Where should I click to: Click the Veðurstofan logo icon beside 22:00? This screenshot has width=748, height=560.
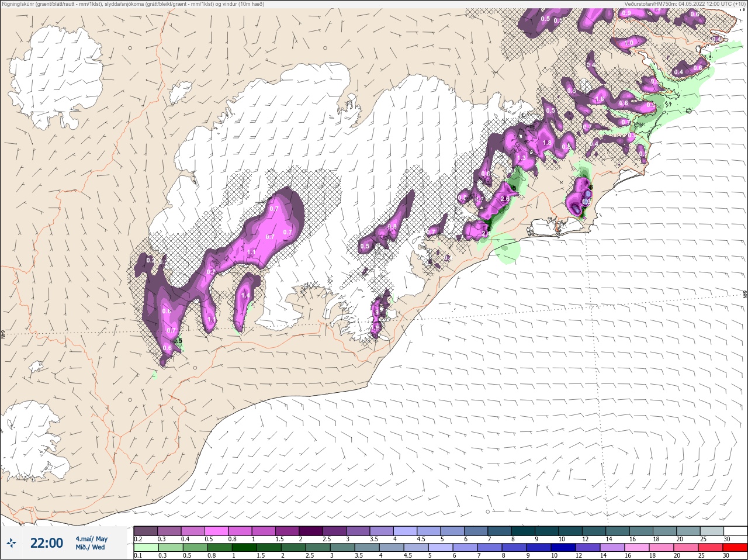[12, 543]
